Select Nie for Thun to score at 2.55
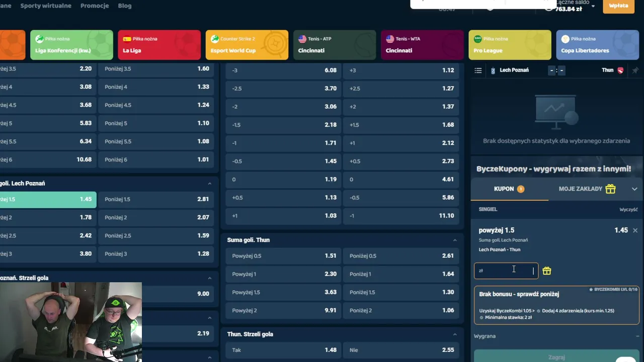Image resolution: width=644 pixels, height=362 pixels. (401, 350)
